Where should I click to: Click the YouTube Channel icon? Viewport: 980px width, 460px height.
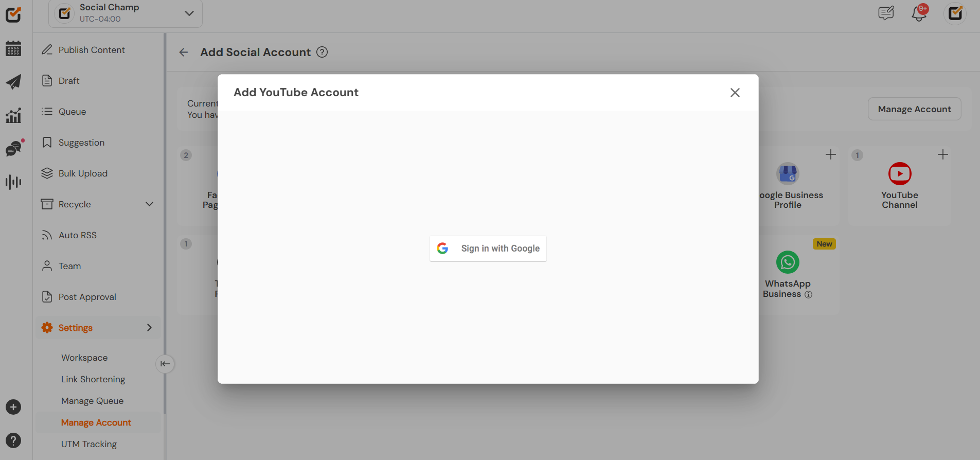pos(900,174)
